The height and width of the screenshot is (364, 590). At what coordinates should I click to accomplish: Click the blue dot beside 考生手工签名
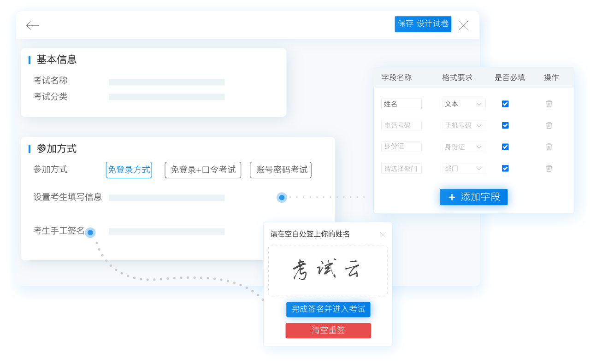[x=90, y=233]
